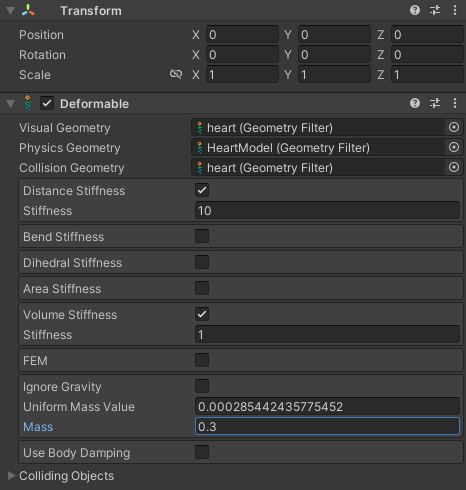
Task: Open Deformable component more options menu
Action: [455, 103]
